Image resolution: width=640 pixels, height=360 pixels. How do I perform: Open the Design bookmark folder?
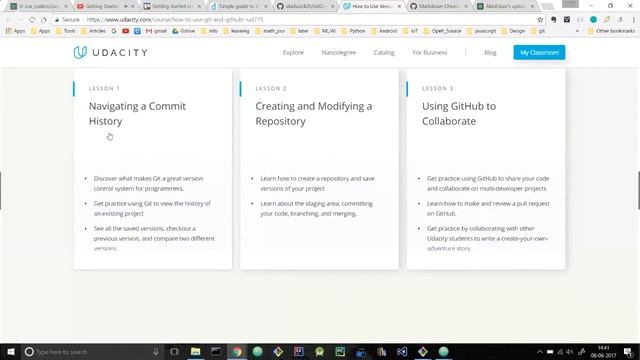coord(513,31)
